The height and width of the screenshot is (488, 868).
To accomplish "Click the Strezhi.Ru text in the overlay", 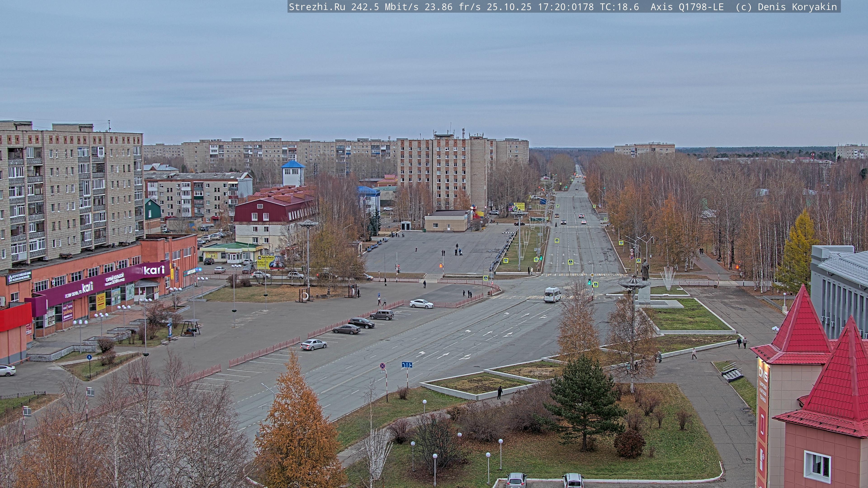I will click(317, 7).
